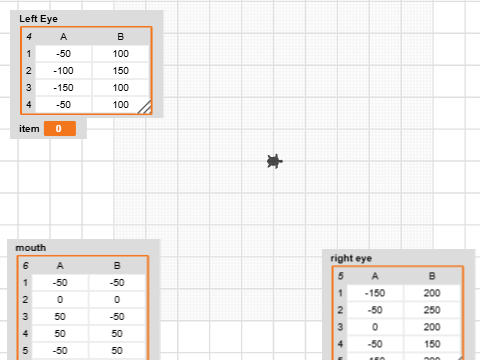The height and width of the screenshot is (360, 480).
Task: Click mouth row 2 cell A (0)
Action: [x=60, y=300]
